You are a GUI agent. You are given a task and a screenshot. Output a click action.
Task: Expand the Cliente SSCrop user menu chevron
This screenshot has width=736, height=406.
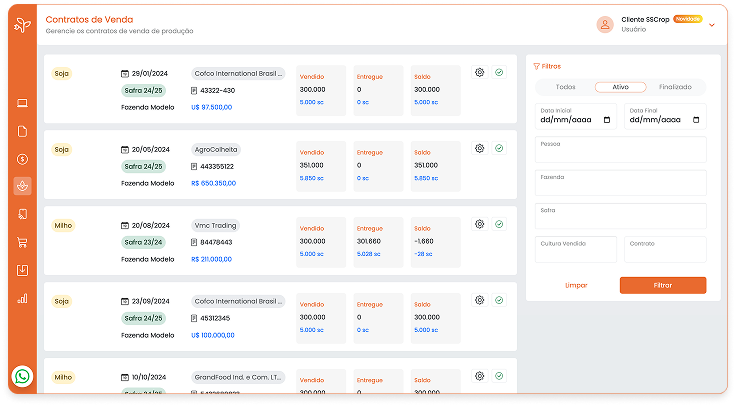coord(712,25)
